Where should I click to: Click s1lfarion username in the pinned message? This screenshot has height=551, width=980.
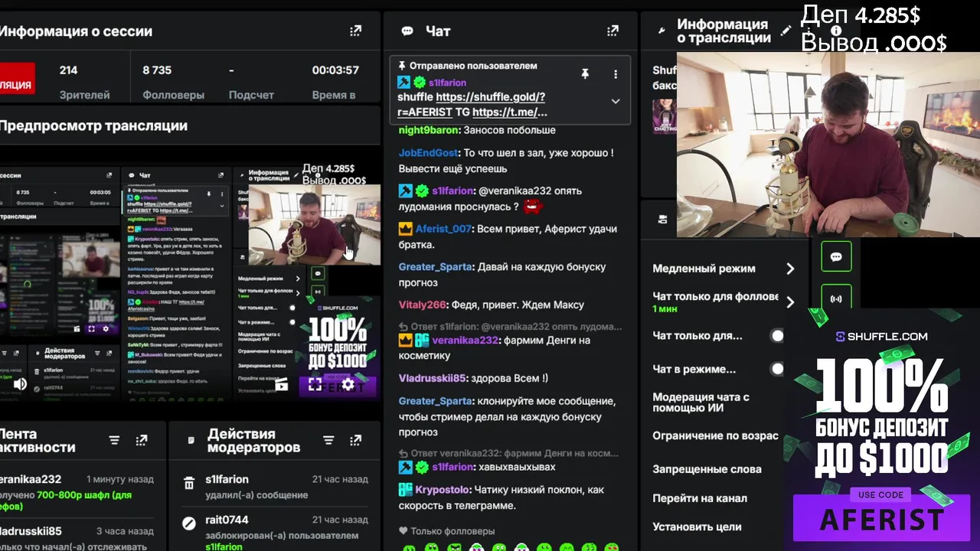(447, 83)
